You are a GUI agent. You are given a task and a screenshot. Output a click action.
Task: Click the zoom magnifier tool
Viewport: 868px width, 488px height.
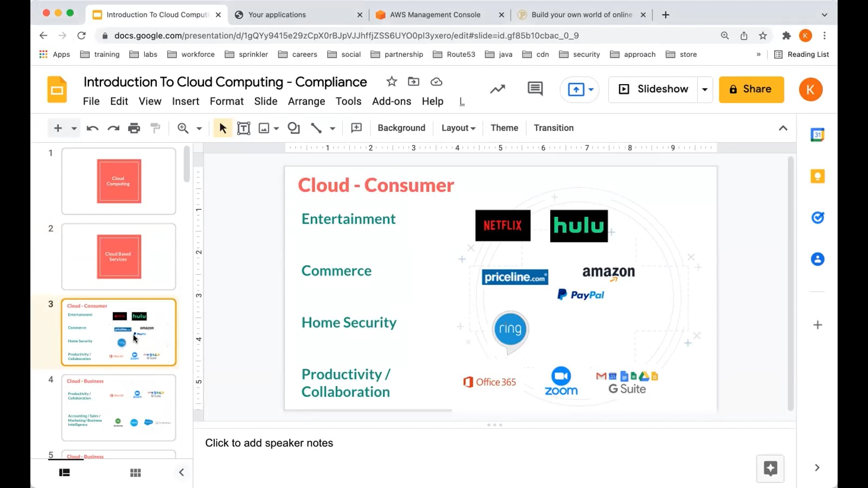(183, 129)
